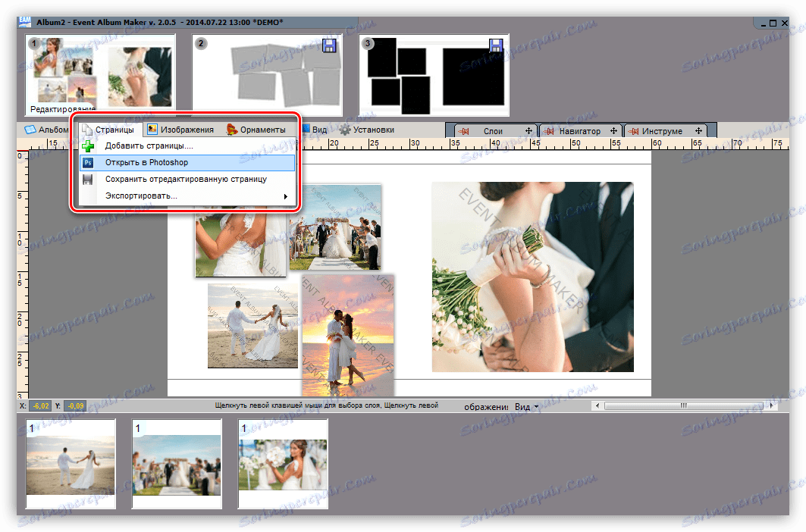This screenshot has height=532, width=806.
Task: Select the beach walk photo on canvas
Action: coord(252,326)
